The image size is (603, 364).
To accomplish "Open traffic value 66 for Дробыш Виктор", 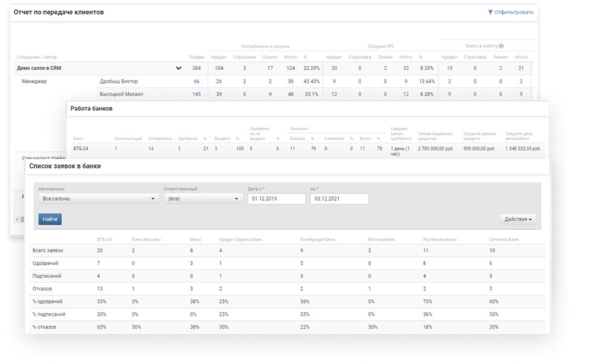I will tap(197, 81).
